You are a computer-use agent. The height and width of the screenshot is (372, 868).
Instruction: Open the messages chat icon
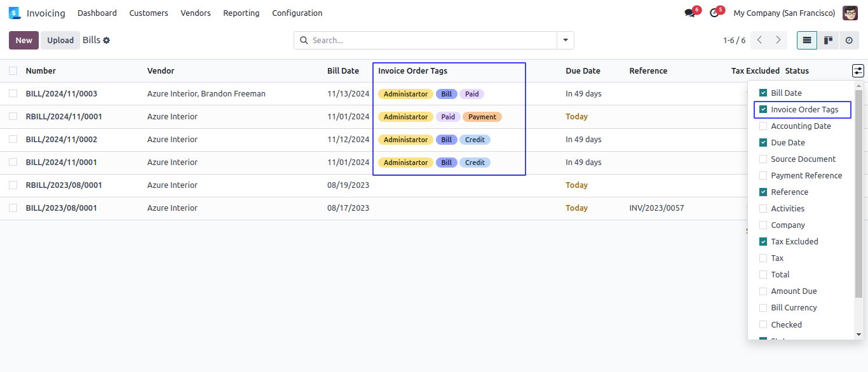(689, 13)
